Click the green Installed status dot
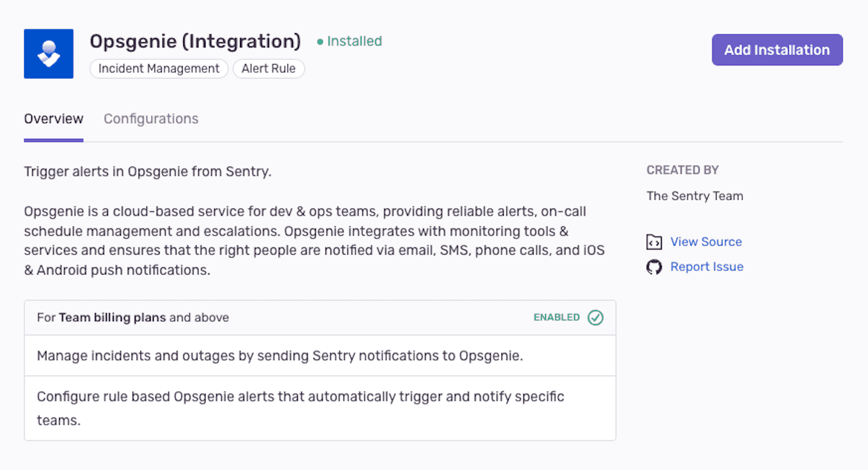The width and height of the screenshot is (868, 470). point(320,42)
